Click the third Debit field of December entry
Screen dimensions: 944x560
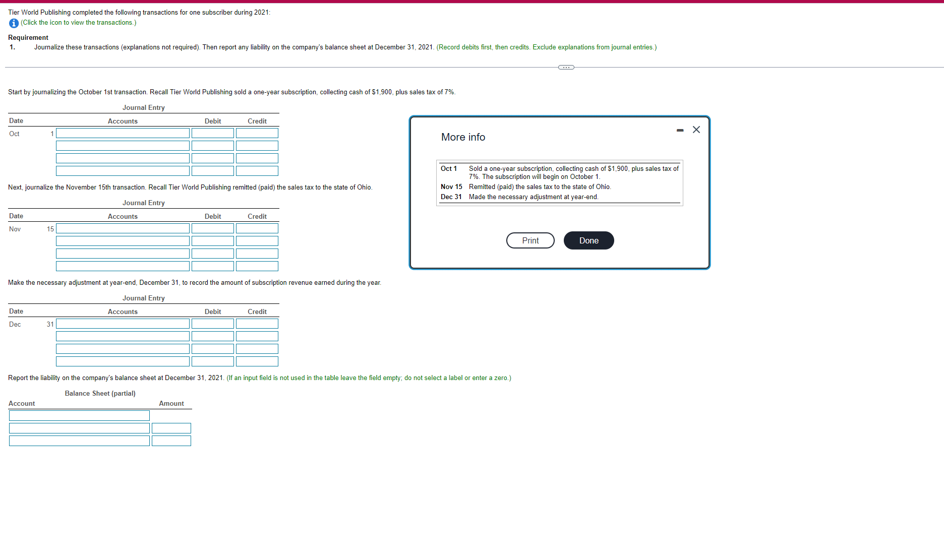(x=213, y=349)
